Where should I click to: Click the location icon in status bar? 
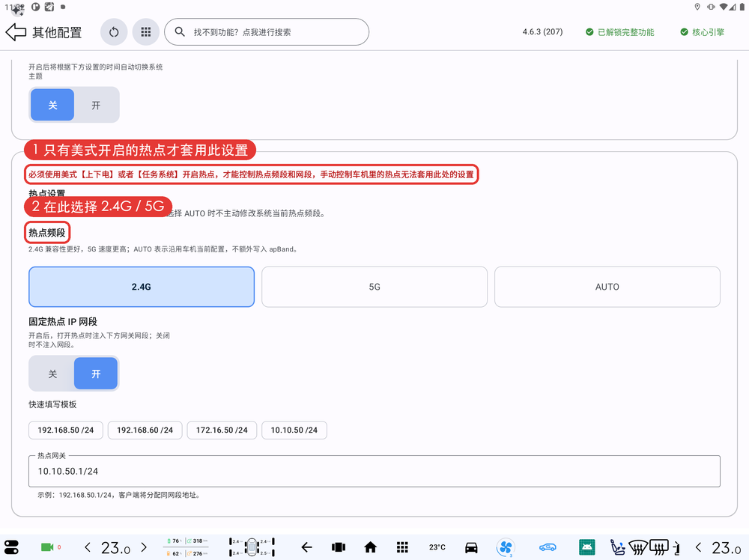click(x=697, y=7)
